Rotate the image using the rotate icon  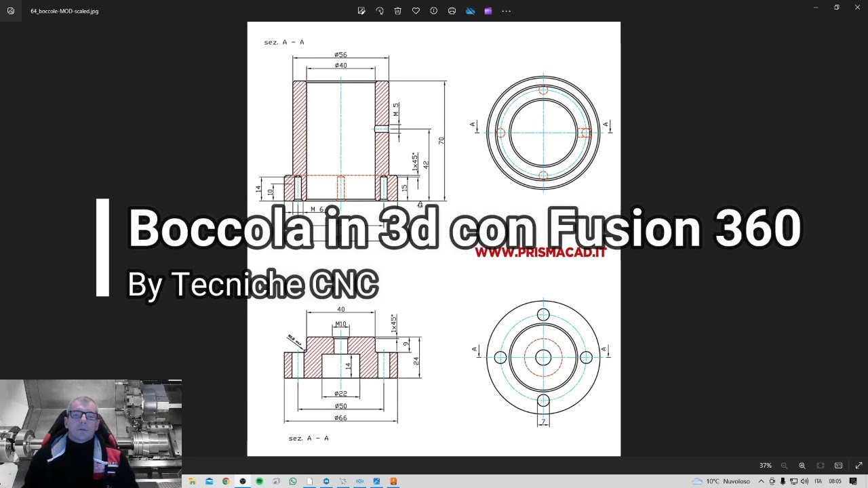[380, 11]
